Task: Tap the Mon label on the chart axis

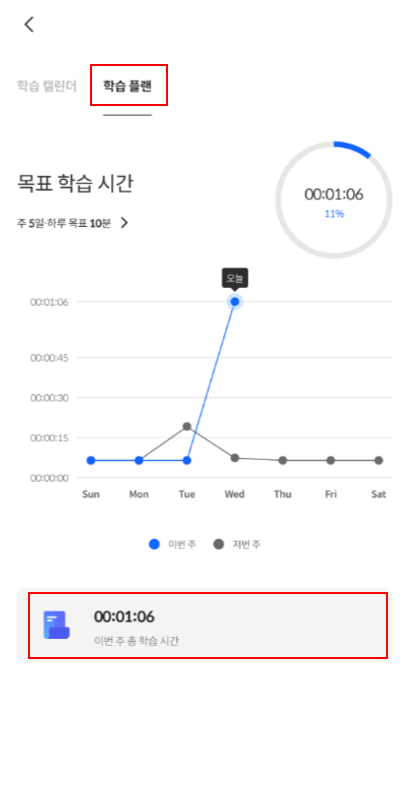Action: click(x=139, y=495)
